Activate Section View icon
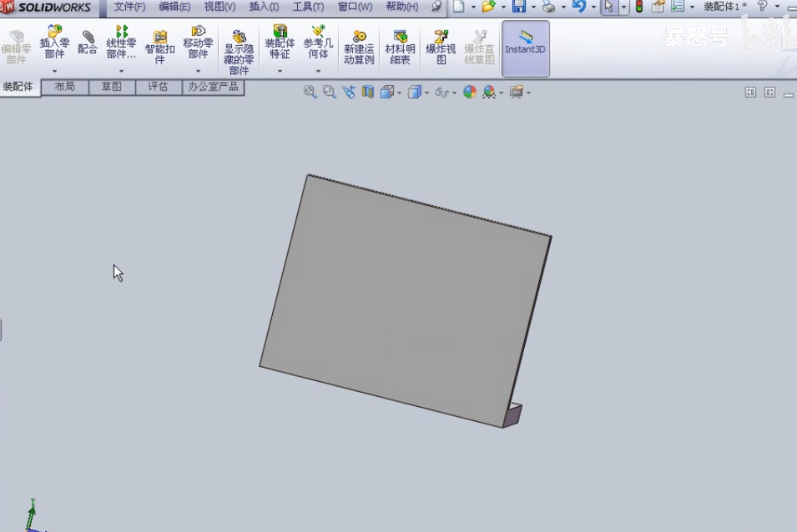Image resolution: width=797 pixels, height=532 pixels. coord(368,92)
